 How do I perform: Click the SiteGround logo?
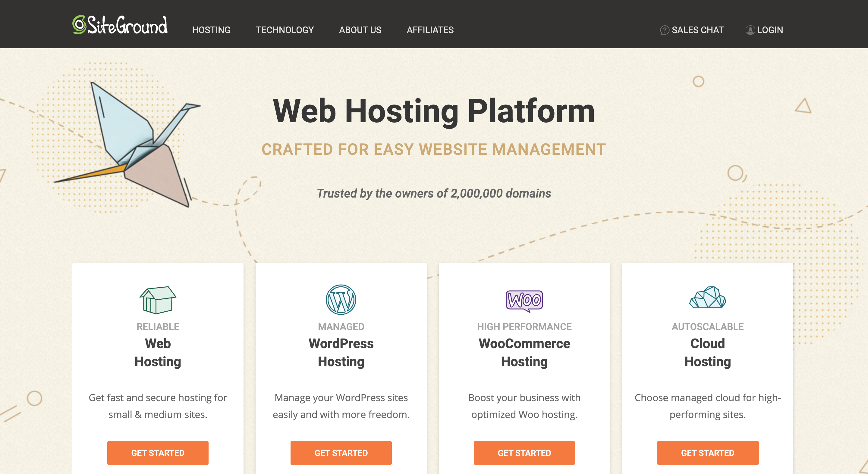click(x=120, y=25)
